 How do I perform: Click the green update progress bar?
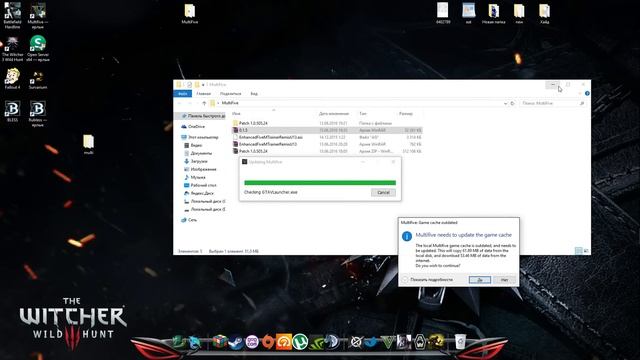coord(320,182)
